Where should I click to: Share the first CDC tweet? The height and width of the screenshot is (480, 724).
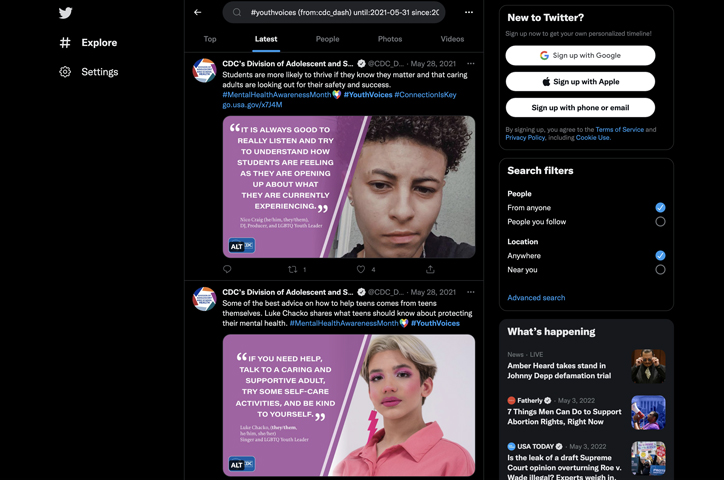tap(430, 269)
